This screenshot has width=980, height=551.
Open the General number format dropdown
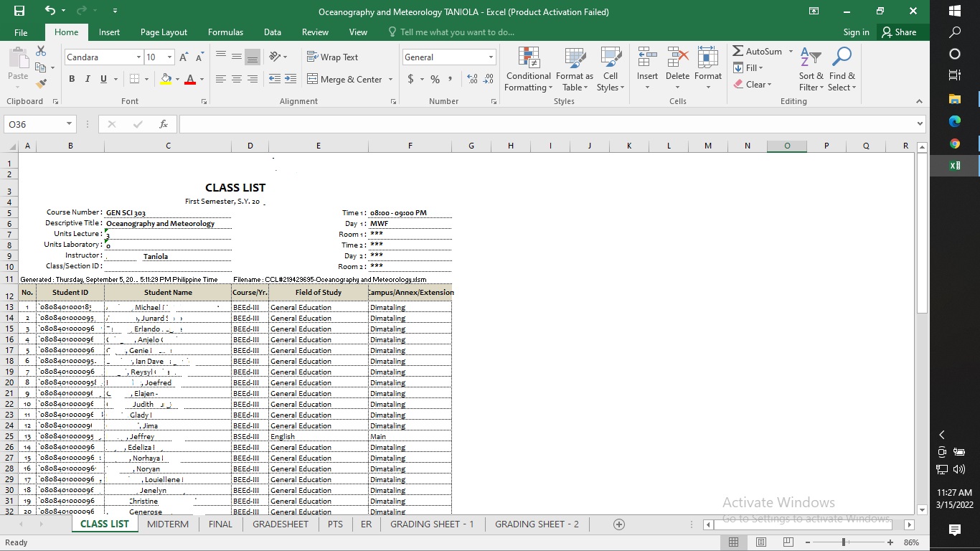(491, 57)
